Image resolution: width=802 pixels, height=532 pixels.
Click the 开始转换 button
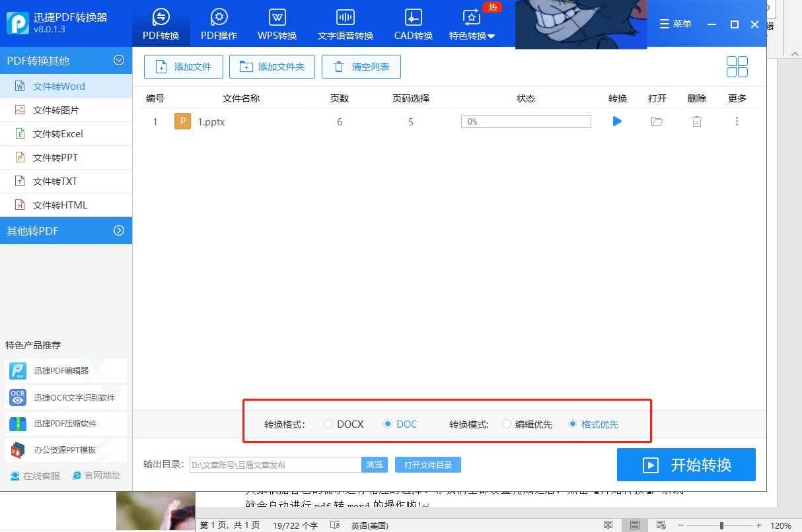(x=686, y=465)
